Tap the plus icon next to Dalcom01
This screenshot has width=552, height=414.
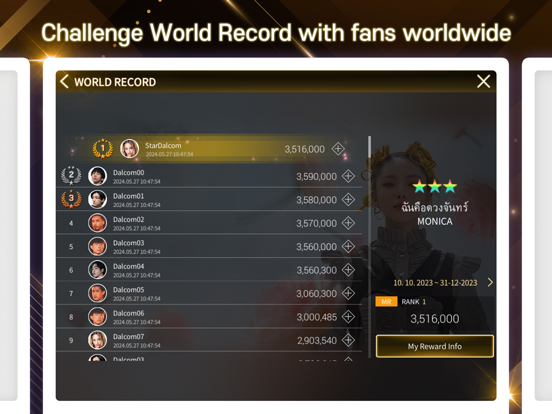click(x=348, y=200)
